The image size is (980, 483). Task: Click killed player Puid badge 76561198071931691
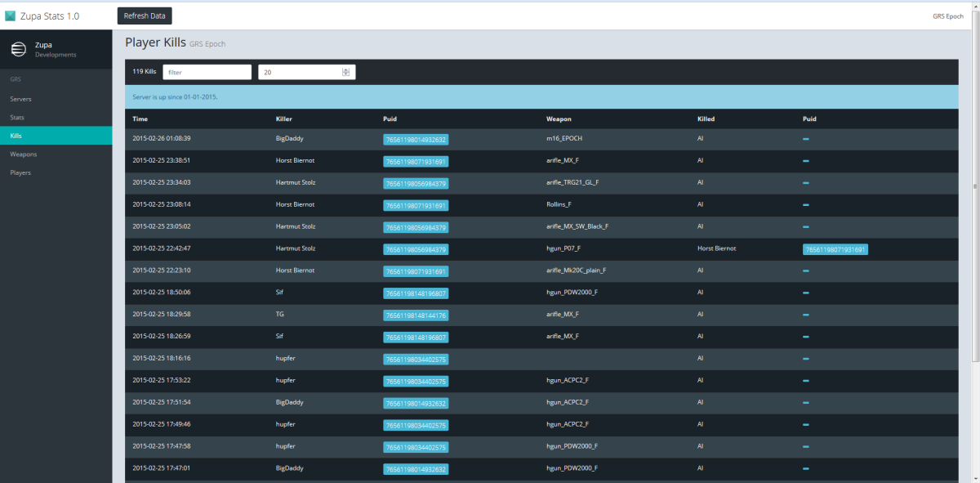(x=835, y=249)
